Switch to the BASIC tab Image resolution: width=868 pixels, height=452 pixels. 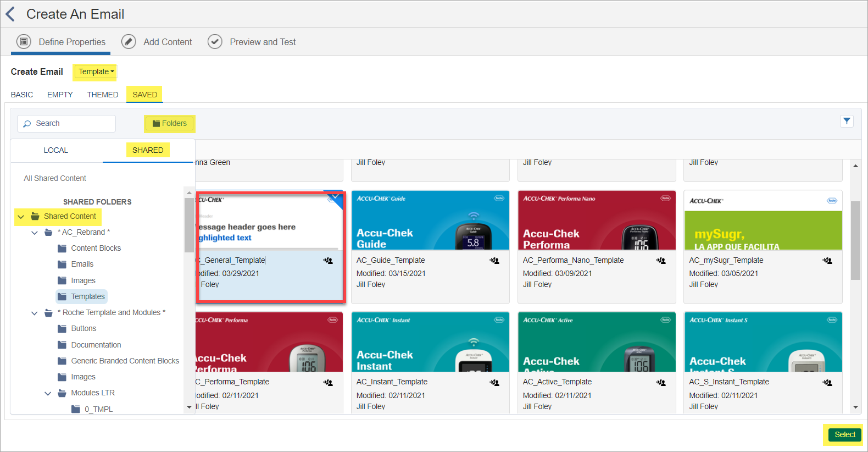point(22,95)
